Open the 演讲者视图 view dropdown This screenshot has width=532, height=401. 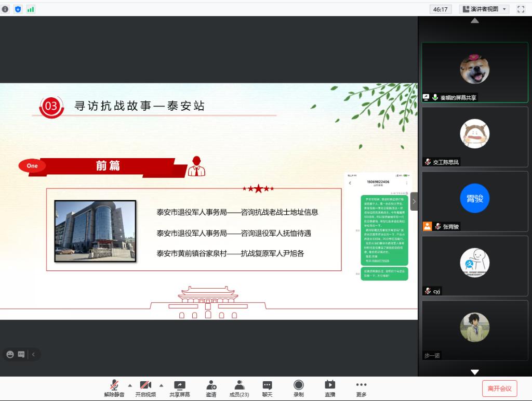pyautogui.click(x=484, y=9)
